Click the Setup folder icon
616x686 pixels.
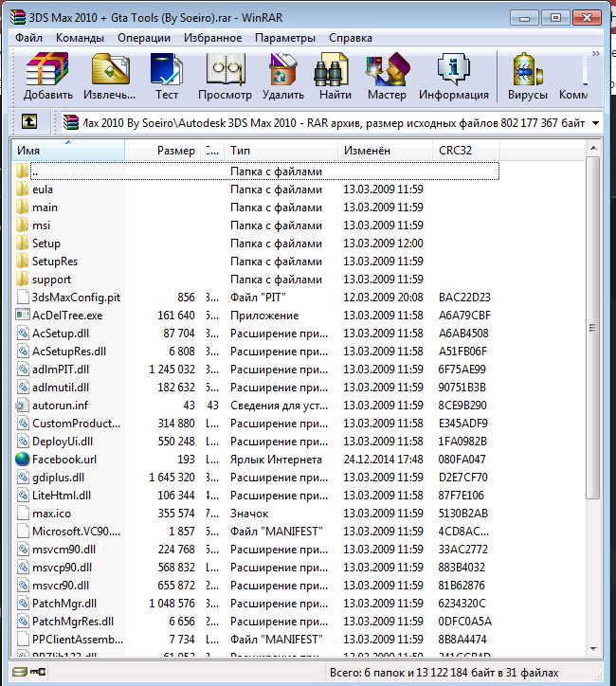pyautogui.click(x=23, y=244)
